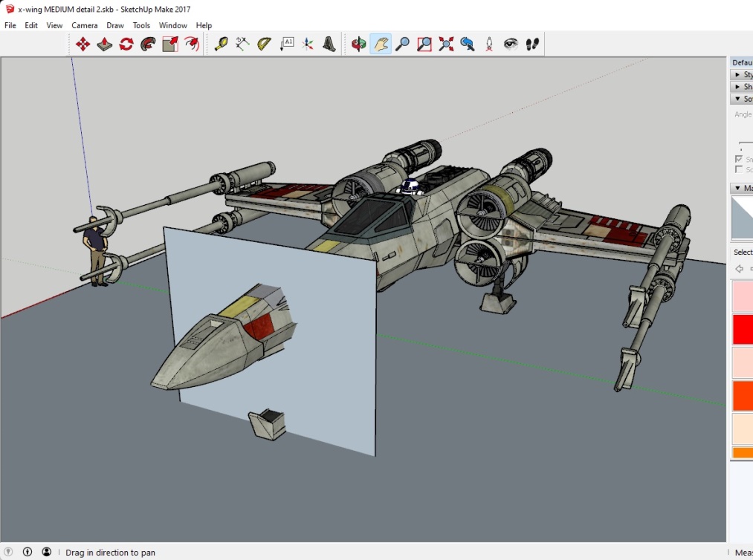Collapse the Materials tray panel
The width and height of the screenshot is (753, 560).
coord(741,188)
